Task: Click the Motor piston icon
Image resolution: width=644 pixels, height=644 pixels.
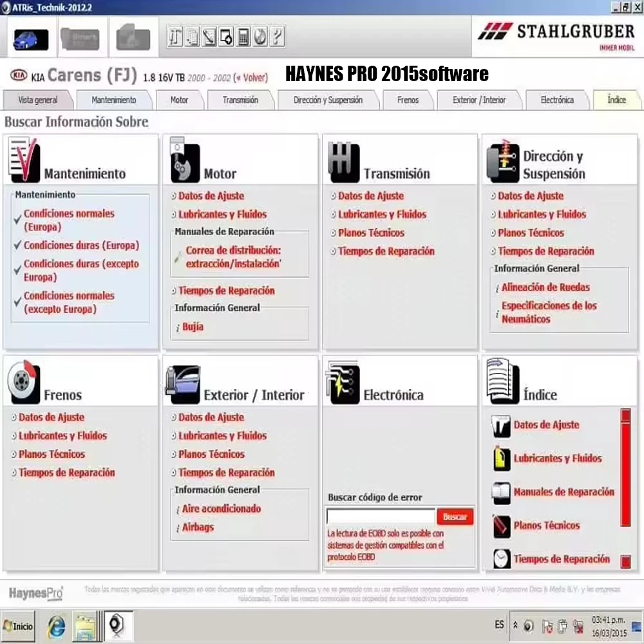Action: coord(184,160)
